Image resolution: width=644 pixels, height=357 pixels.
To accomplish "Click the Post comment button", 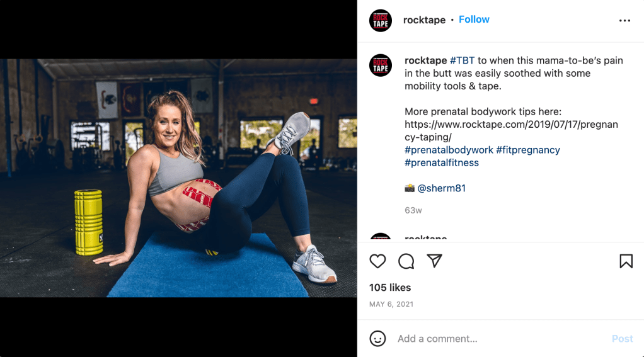I will (622, 339).
